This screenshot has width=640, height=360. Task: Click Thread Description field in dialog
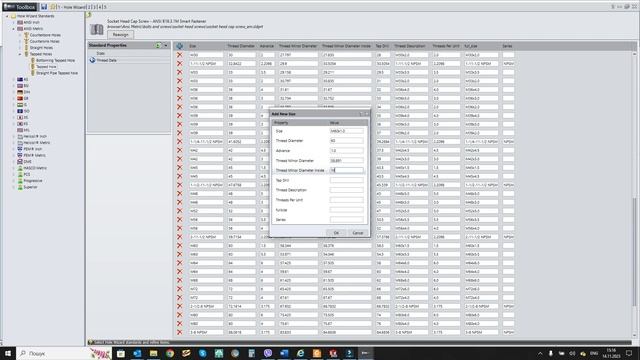pos(346,190)
